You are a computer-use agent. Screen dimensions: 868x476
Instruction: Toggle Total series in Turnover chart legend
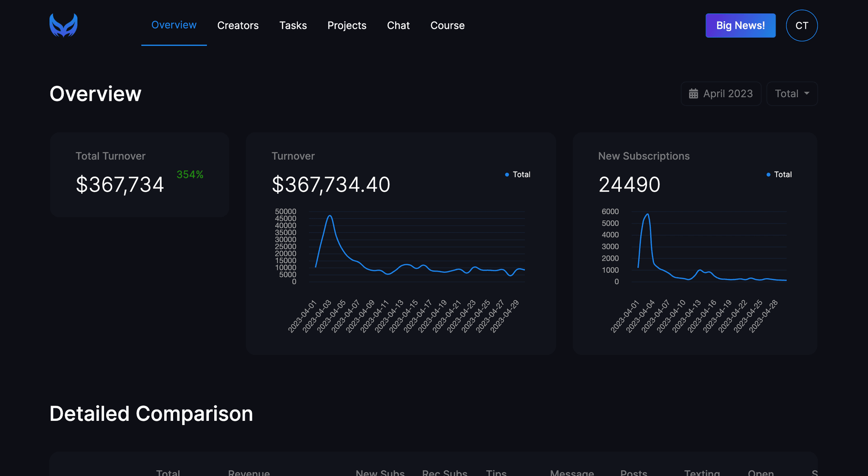pyautogui.click(x=518, y=175)
